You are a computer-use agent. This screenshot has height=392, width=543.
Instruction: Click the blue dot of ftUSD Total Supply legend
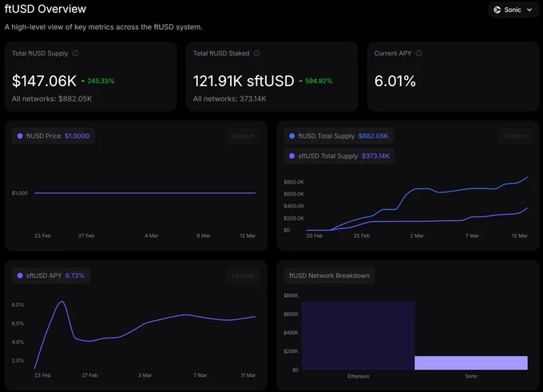[x=292, y=136]
